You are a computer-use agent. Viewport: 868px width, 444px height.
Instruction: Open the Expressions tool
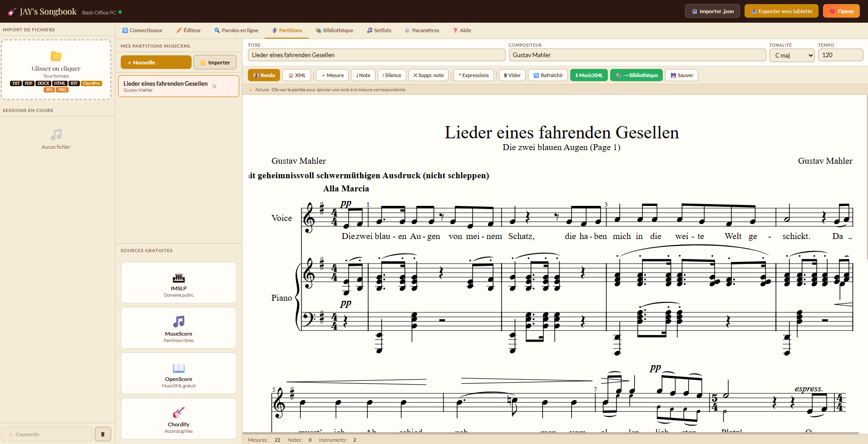(473, 75)
